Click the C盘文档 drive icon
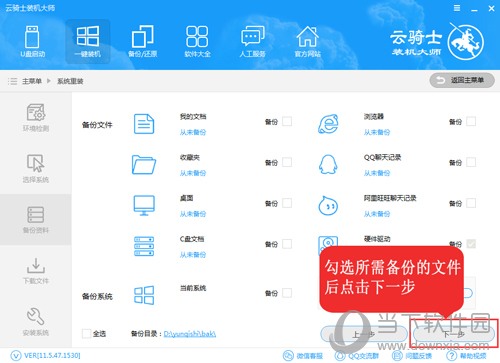The image size is (500, 363). click(x=144, y=246)
